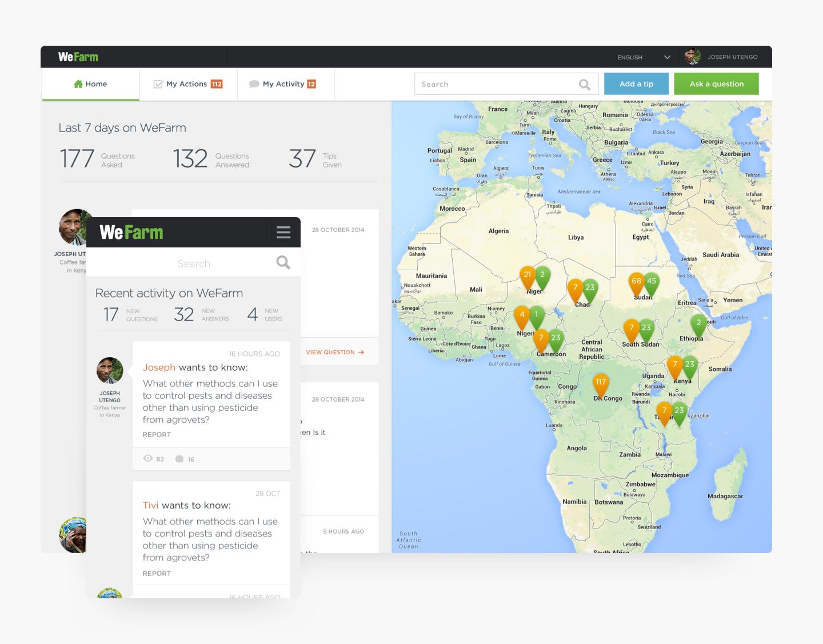This screenshot has width=823, height=644.
Task: Click the My Activity 12 badge
Action: point(311,84)
